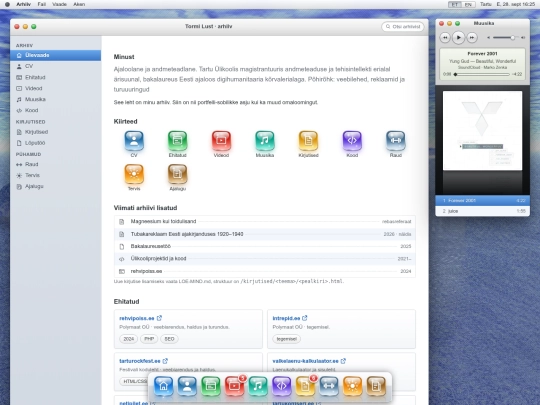Select Ajalugu in the sidebar
Screen dimensions: 540x405
click(55, 186)
